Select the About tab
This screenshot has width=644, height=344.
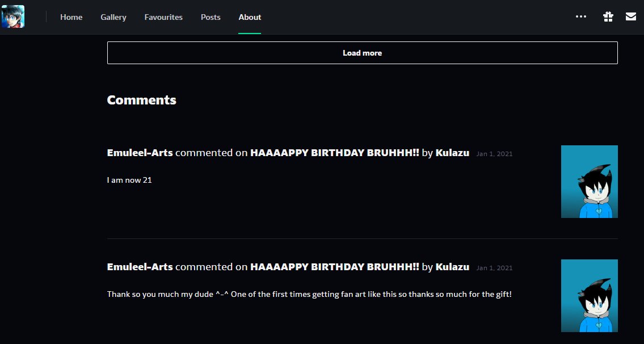[250, 17]
